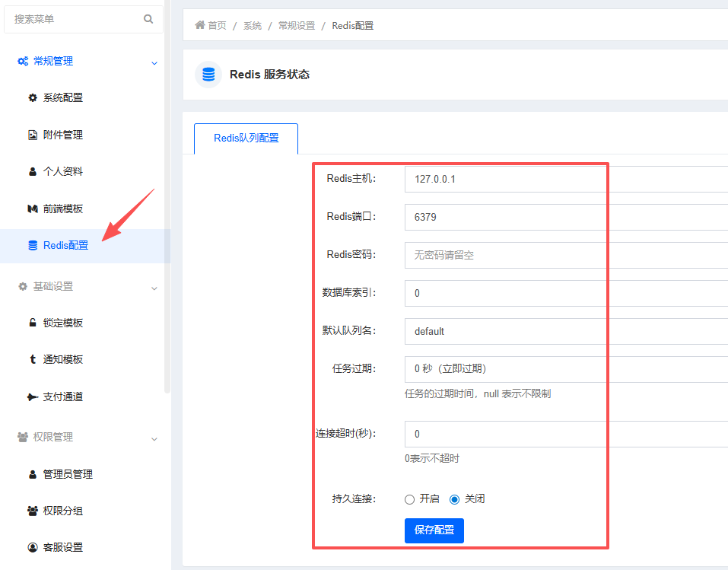Click the users icon beside 权限管理

coord(22,437)
